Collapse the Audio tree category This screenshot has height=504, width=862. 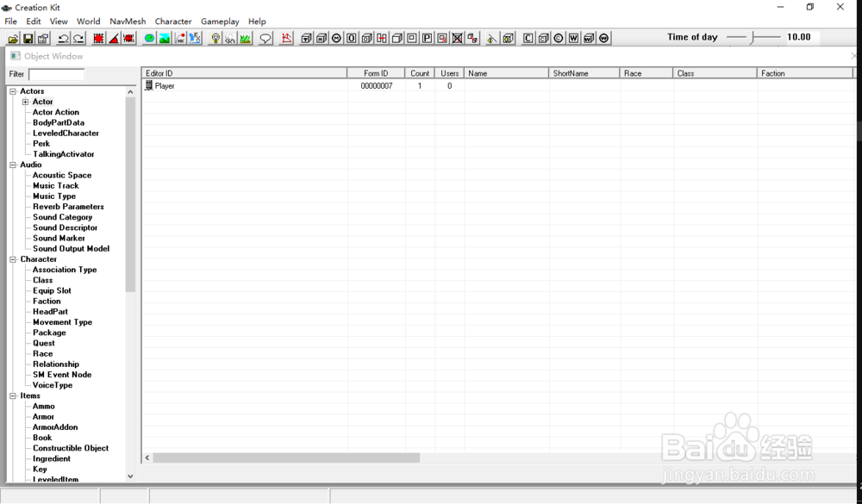13,165
